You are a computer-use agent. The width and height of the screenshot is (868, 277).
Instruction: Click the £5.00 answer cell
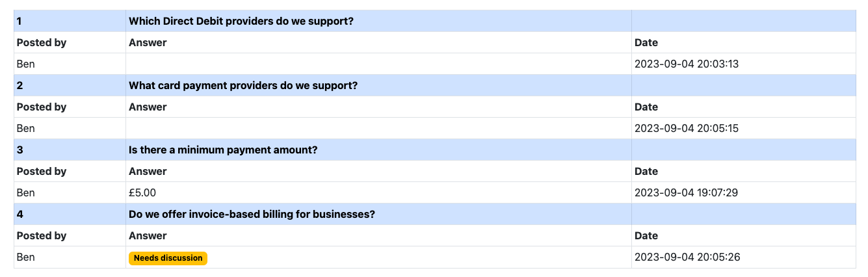point(378,192)
